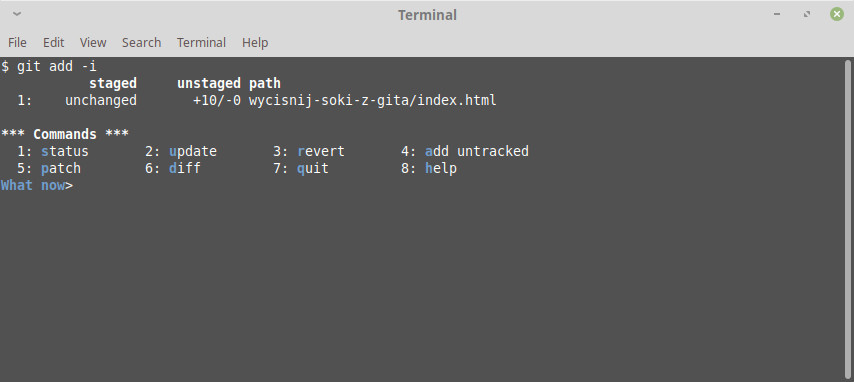The image size is (854, 382).
Task: Click the 'quit' command text
Action: [313, 168]
